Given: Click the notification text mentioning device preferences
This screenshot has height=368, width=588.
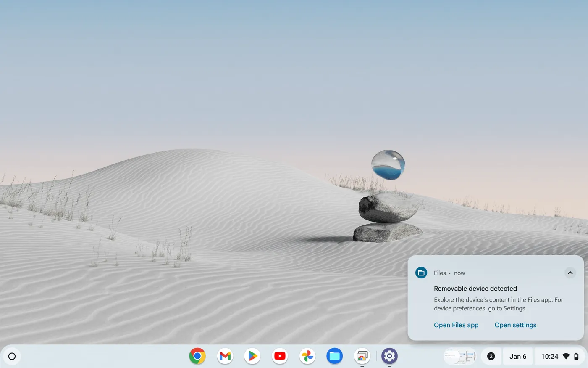Looking at the screenshot, I should [x=499, y=304].
